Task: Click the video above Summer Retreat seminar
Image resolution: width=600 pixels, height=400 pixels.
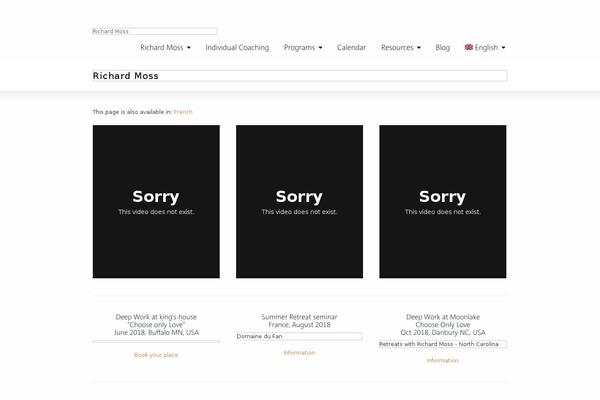Action: click(x=299, y=201)
